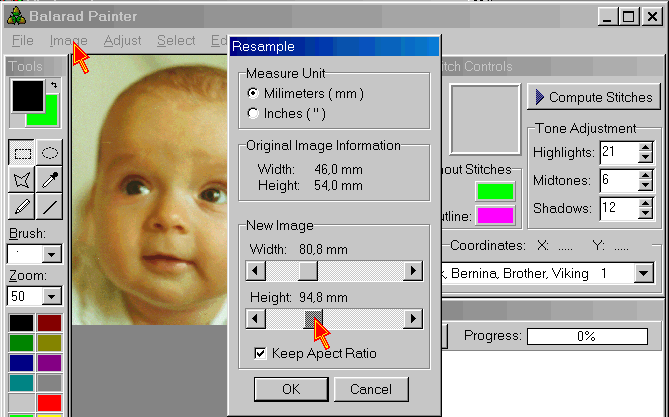Decrease Midtones value with down arrow
The image size is (669, 417).
click(x=646, y=186)
